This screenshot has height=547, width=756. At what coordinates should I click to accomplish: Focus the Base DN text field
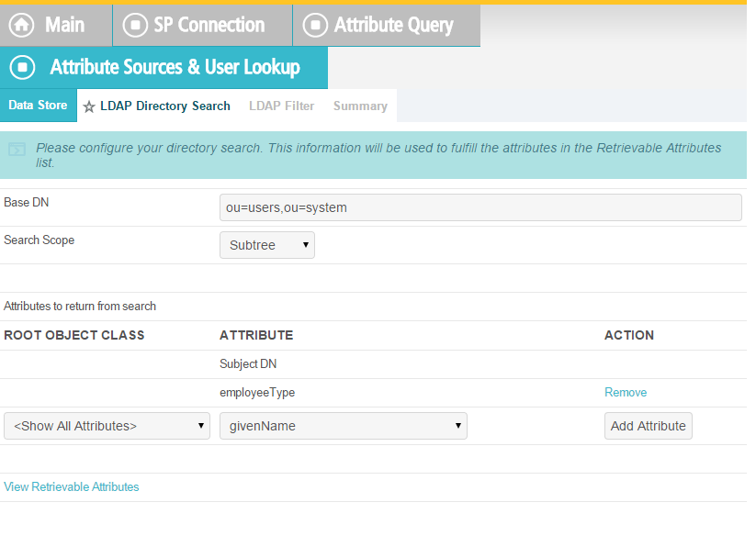480,207
